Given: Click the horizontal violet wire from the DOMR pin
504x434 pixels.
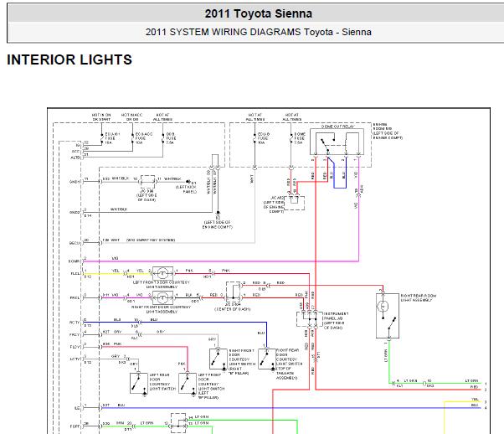Looking at the screenshot, I should [221, 261].
